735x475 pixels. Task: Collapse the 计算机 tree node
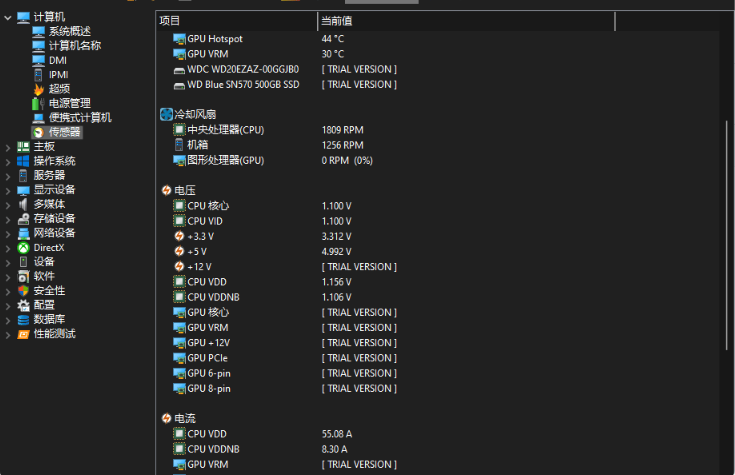[x=8, y=18]
